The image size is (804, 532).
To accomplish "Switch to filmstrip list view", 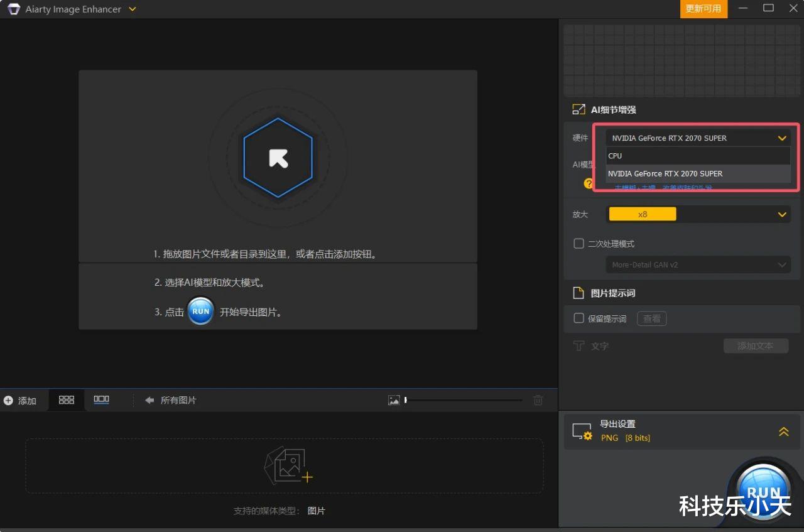I will pos(101,399).
